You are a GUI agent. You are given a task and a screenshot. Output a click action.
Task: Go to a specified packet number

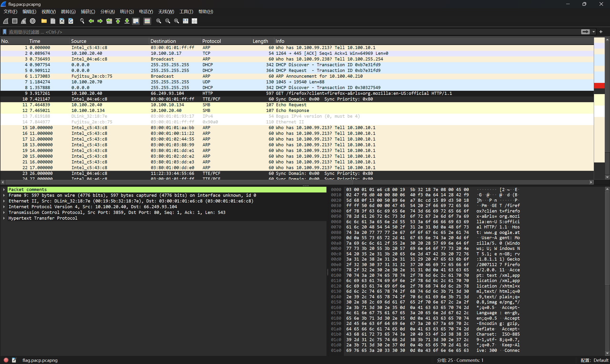[x=109, y=21]
